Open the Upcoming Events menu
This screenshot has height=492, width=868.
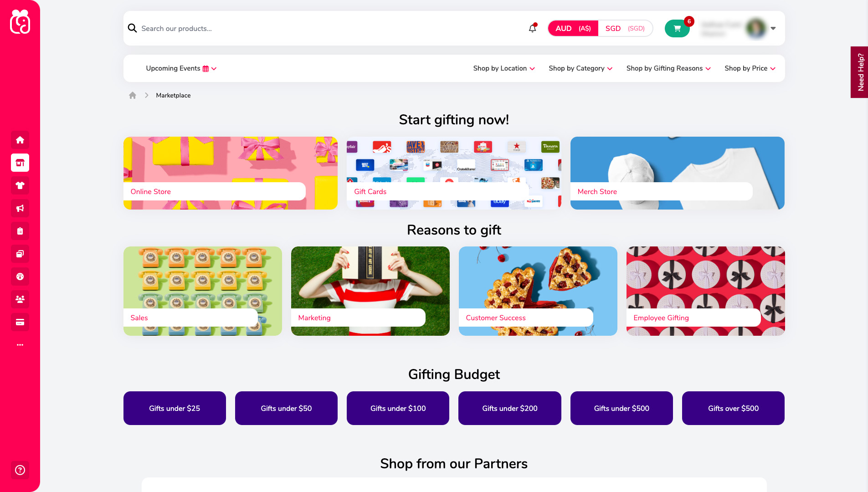tap(181, 68)
